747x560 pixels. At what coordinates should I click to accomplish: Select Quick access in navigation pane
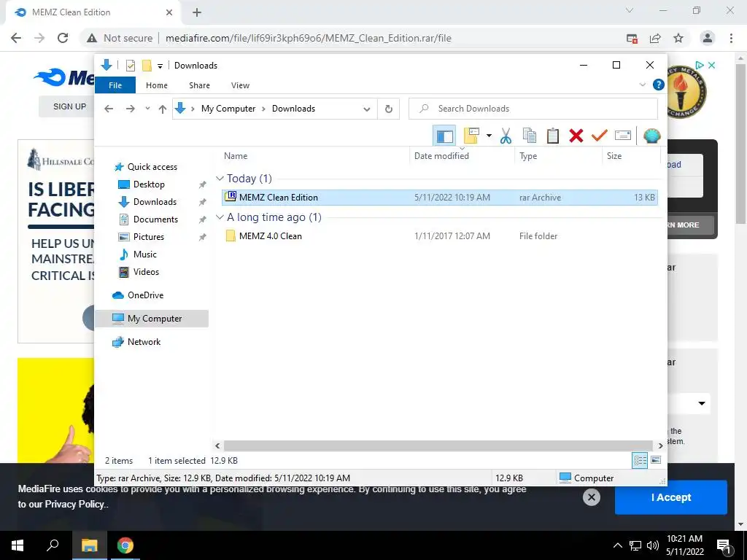152,167
